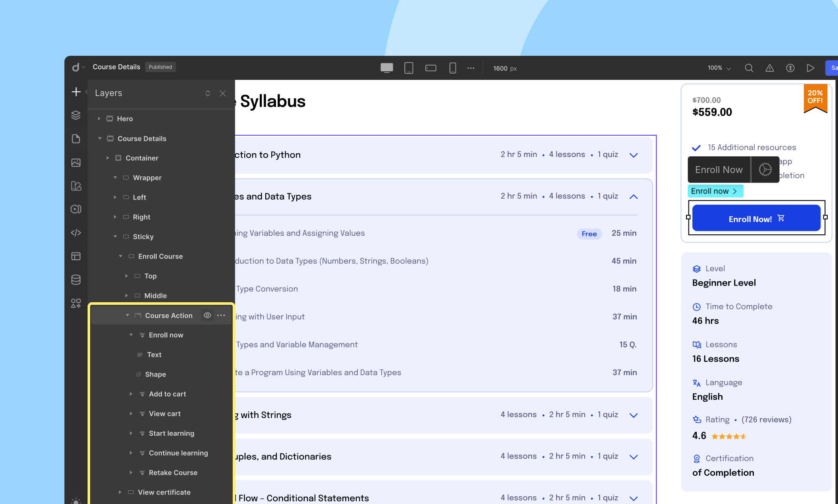
Task: Open the database collections sidebar icon
Action: [x=76, y=280]
